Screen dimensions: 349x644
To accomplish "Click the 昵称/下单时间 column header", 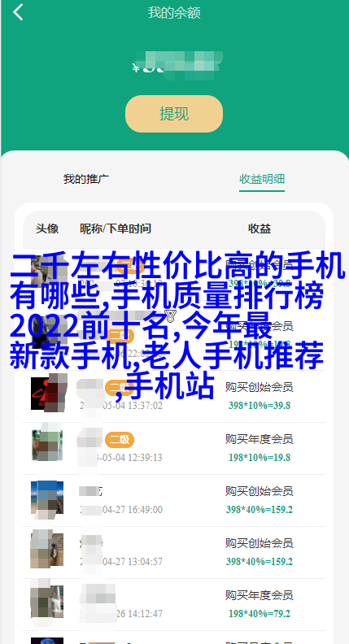I will point(115,228).
